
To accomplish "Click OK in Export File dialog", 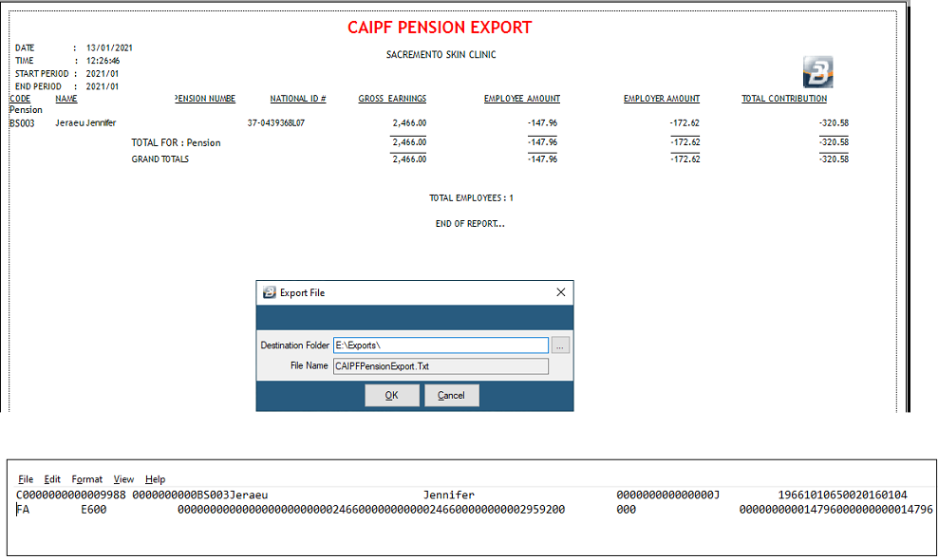I will pos(392,396).
